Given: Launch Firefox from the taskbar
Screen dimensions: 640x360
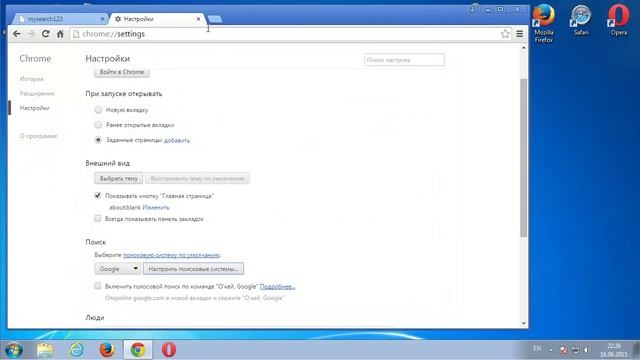Looking at the screenshot, I should (107, 350).
